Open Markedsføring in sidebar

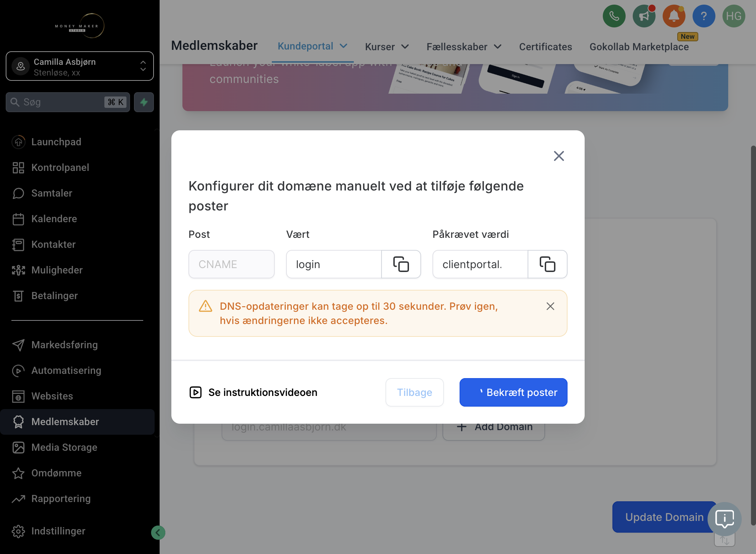77,345
